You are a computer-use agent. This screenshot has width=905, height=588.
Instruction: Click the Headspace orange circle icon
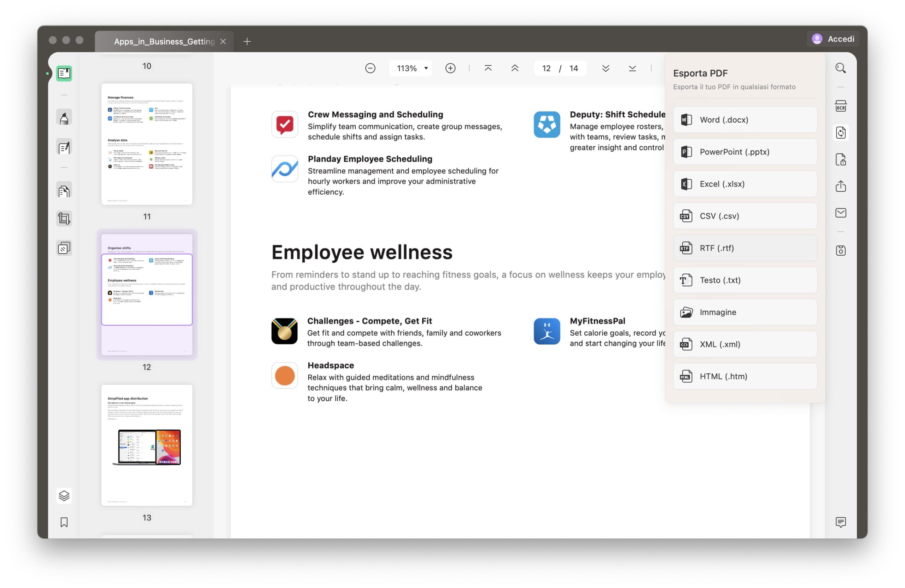pos(285,375)
